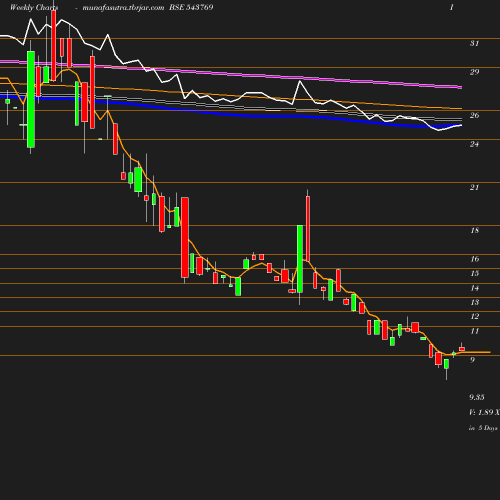Click the 'BSE 543769' symbol label
This screenshot has height=500, width=500.
[x=191, y=7]
